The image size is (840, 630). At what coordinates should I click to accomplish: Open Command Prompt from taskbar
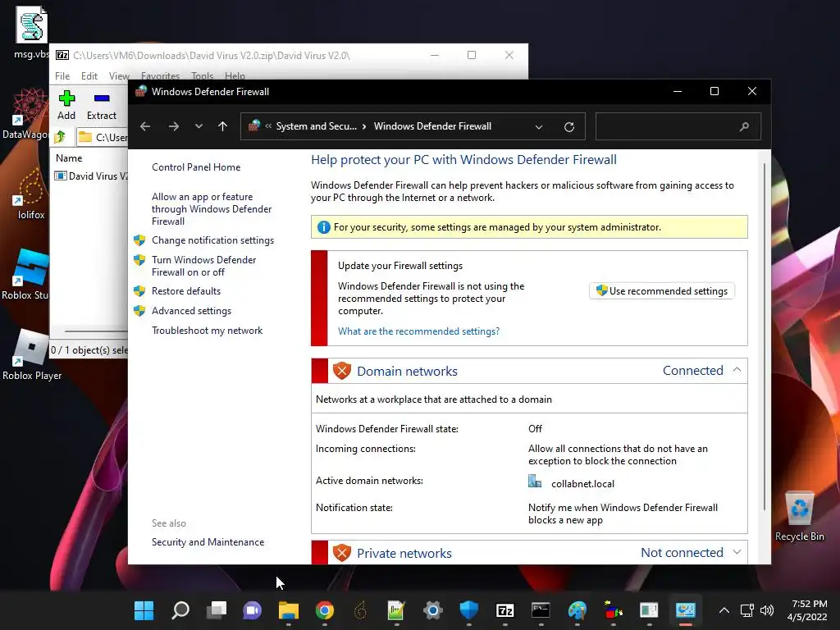541,610
